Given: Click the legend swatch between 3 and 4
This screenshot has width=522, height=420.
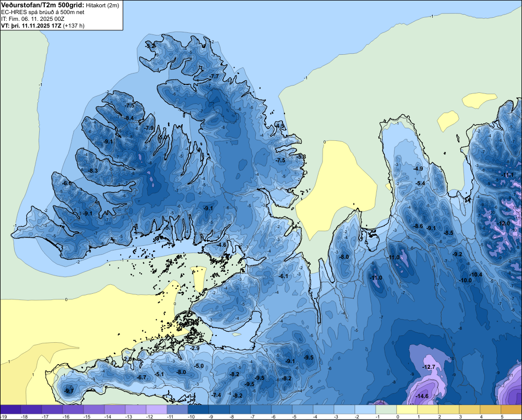Looking at the screenshot, I should [x=469, y=410].
